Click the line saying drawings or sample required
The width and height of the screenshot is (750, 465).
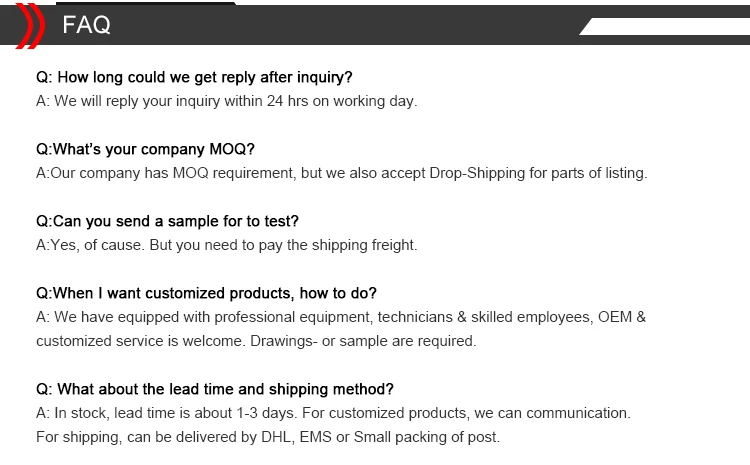256,341
